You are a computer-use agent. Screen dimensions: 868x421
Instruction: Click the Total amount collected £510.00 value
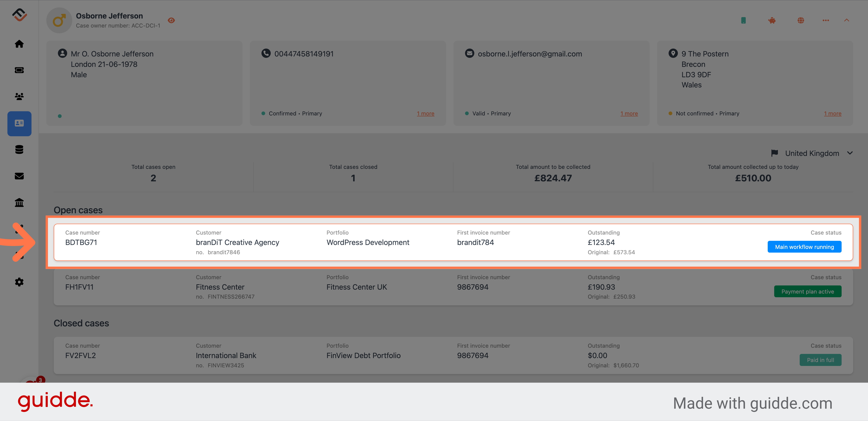[x=753, y=178]
